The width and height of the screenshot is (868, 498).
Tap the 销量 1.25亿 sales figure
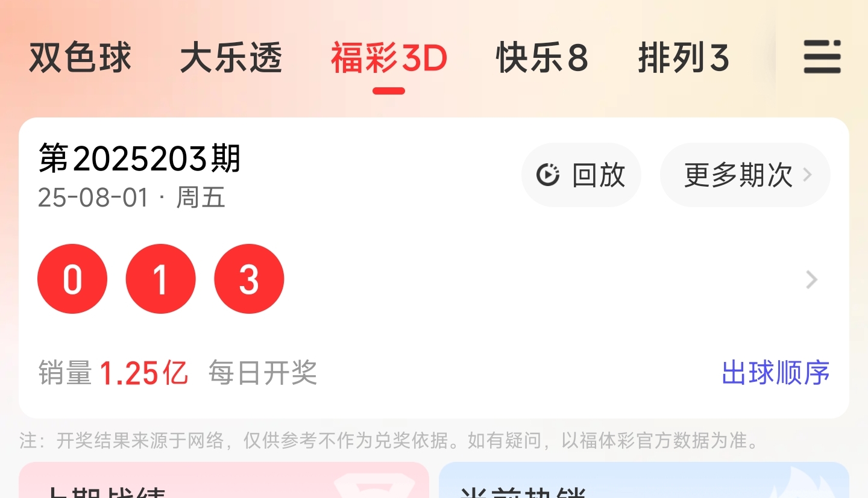coord(113,373)
